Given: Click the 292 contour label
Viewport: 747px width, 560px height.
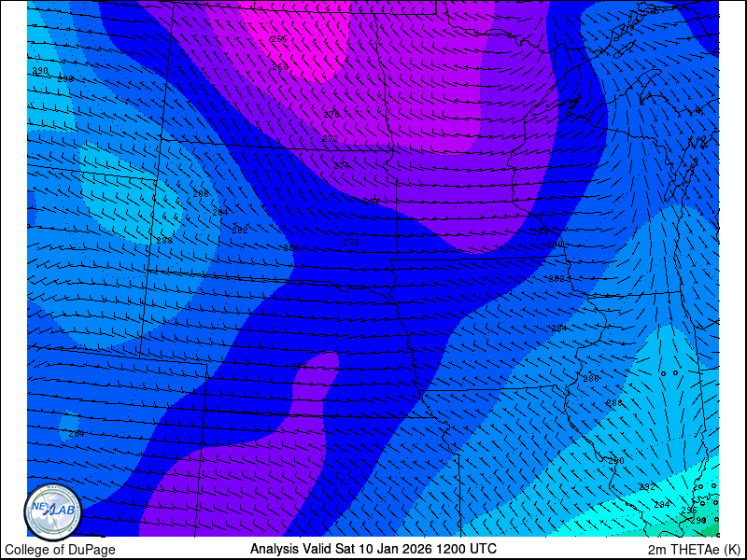Looking at the screenshot, I should click(647, 487).
